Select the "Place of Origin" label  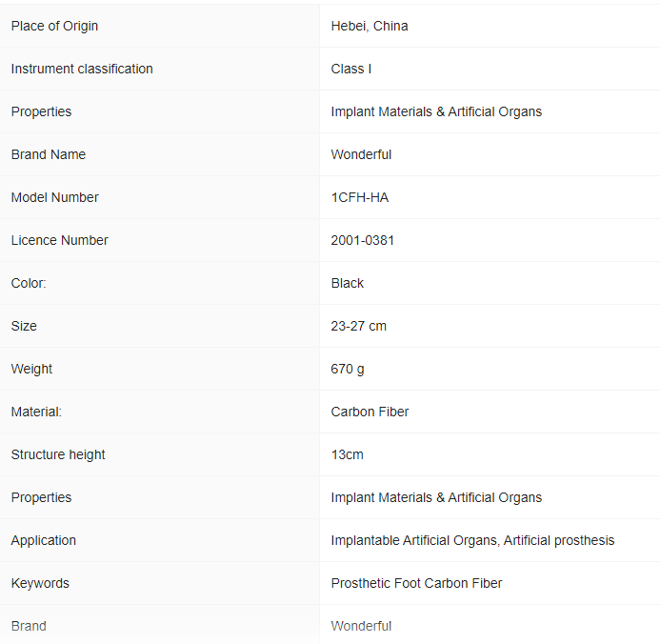pyautogui.click(x=54, y=26)
